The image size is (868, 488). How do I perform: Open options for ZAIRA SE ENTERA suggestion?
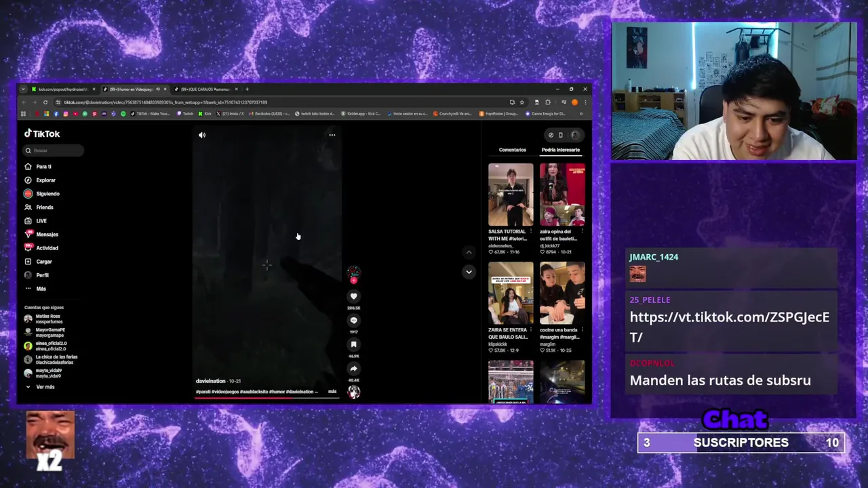pos(531,331)
